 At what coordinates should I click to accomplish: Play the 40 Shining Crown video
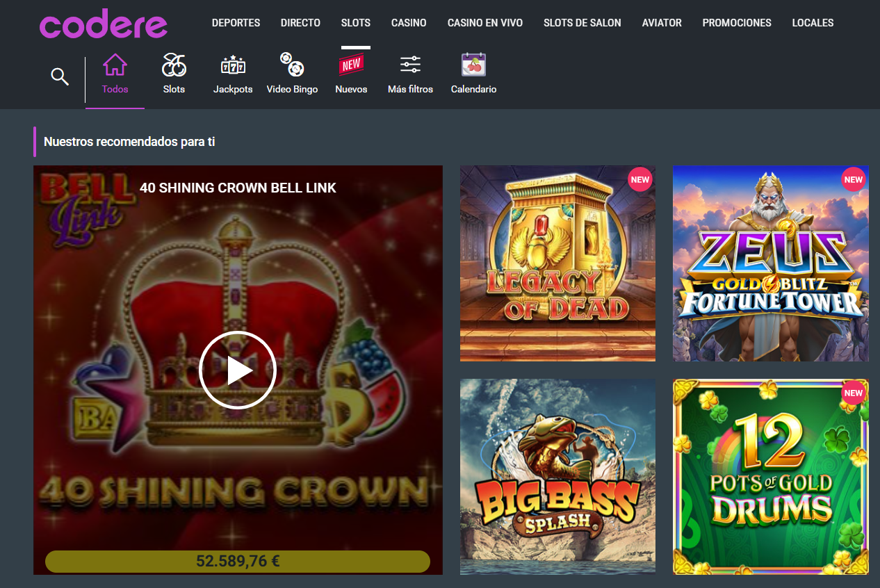[x=238, y=370]
